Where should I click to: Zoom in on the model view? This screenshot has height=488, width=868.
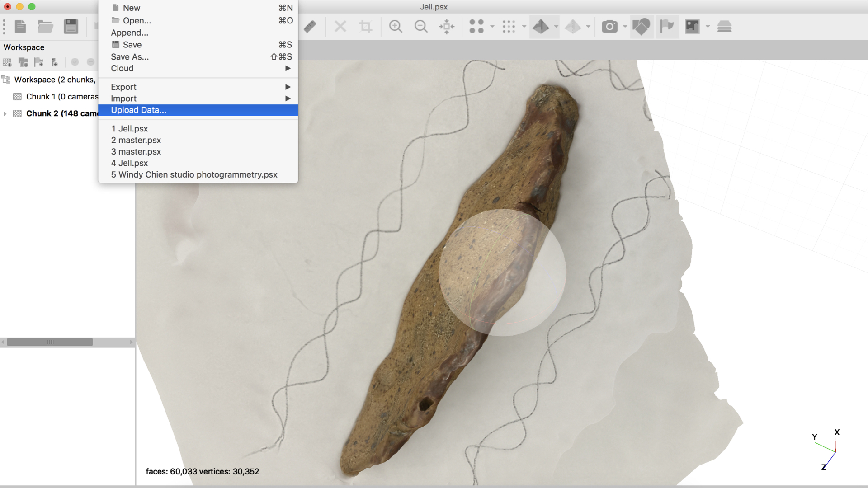pos(396,27)
